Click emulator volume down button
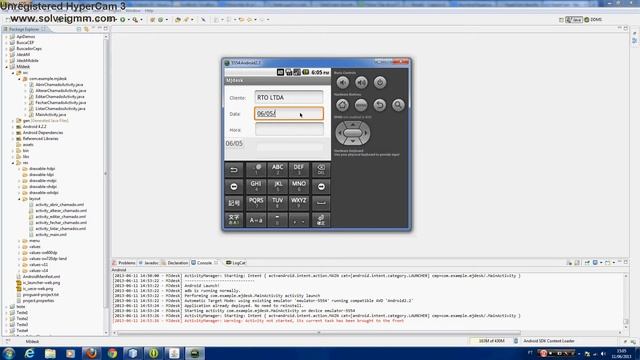 pos(342,82)
